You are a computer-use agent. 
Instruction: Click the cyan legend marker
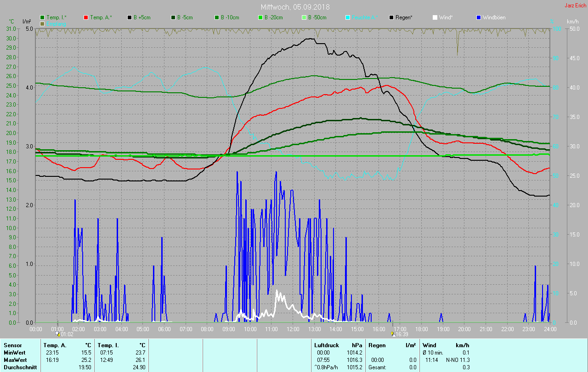(x=348, y=17)
